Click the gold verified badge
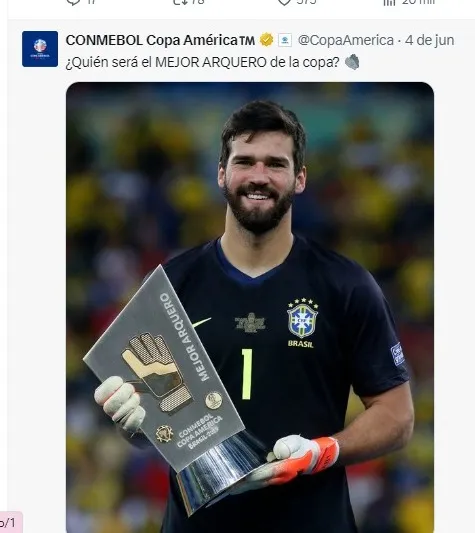 [x=267, y=40]
